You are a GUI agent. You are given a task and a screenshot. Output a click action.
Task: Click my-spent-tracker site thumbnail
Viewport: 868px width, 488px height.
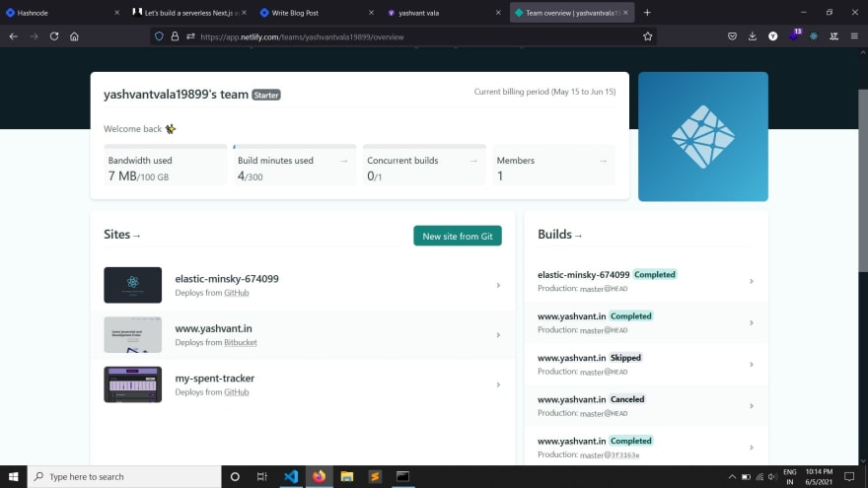133,384
